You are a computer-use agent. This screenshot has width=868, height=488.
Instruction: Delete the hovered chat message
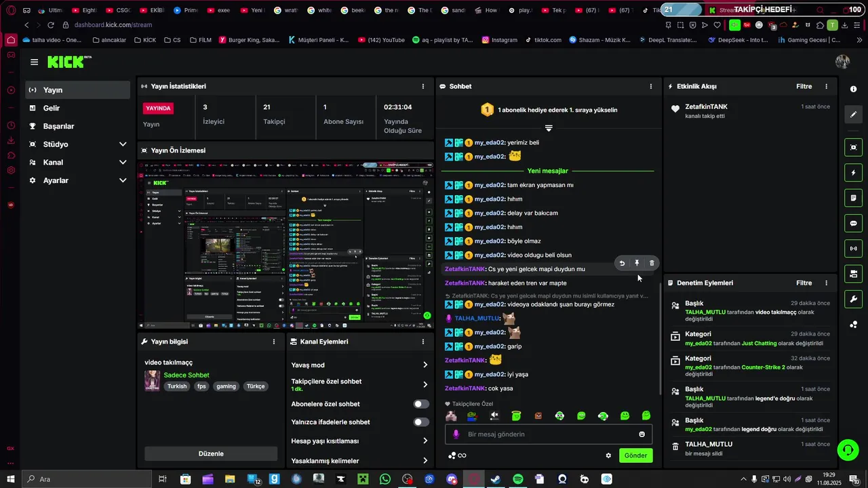(x=652, y=263)
